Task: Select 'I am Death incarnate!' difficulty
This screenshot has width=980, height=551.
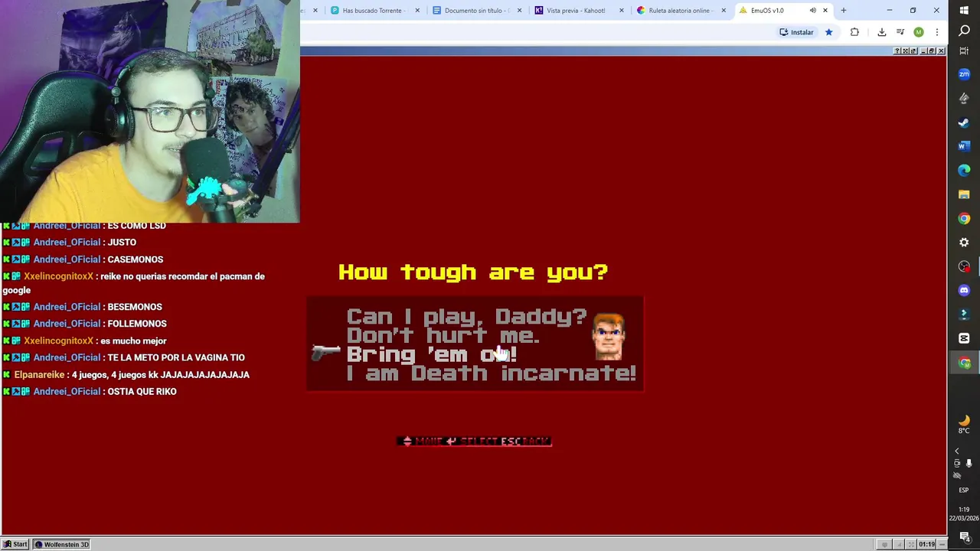Action: [491, 373]
